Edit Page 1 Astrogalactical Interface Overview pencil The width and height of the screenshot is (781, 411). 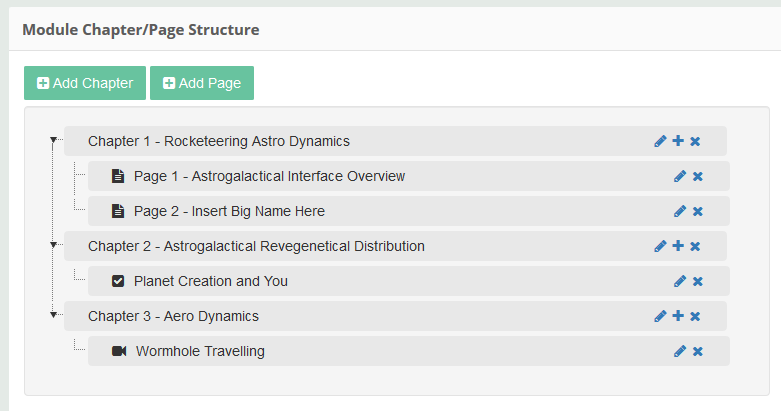coord(680,176)
